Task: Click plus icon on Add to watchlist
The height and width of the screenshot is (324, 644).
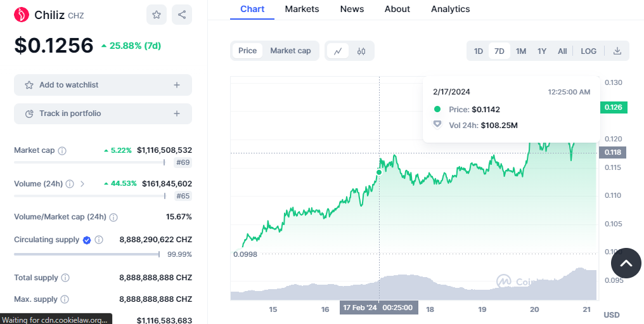Action: [x=177, y=85]
